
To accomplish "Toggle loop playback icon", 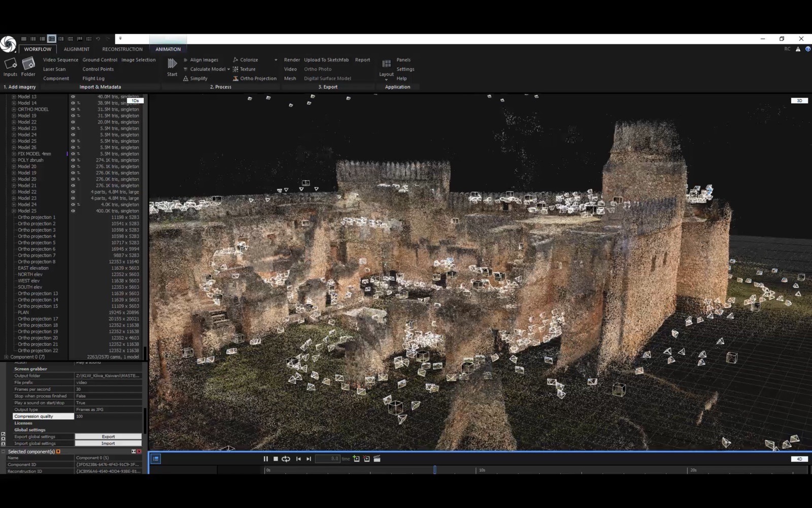I will (x=286, y=459).
